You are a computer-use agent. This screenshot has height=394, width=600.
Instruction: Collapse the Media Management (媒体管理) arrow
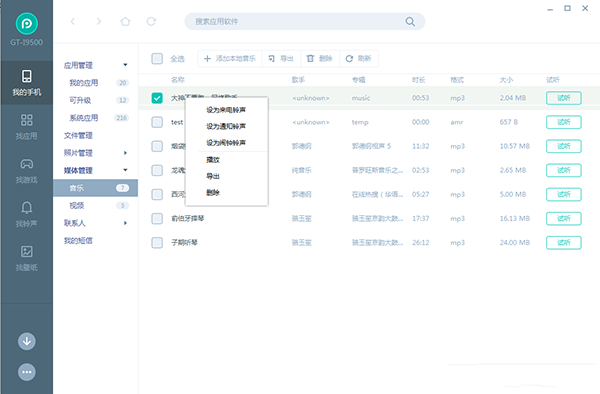pyautogui.click(x=125, y=170)
